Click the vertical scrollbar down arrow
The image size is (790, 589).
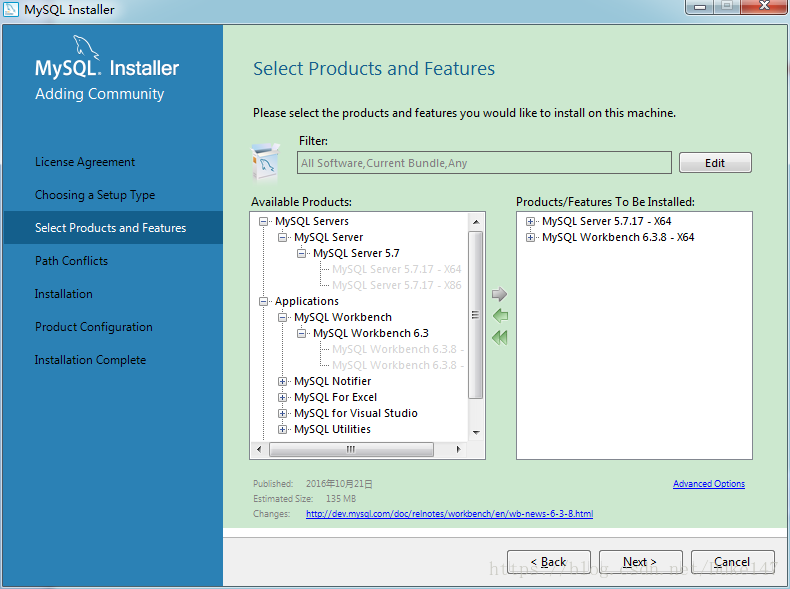click(x=476, y=433)
